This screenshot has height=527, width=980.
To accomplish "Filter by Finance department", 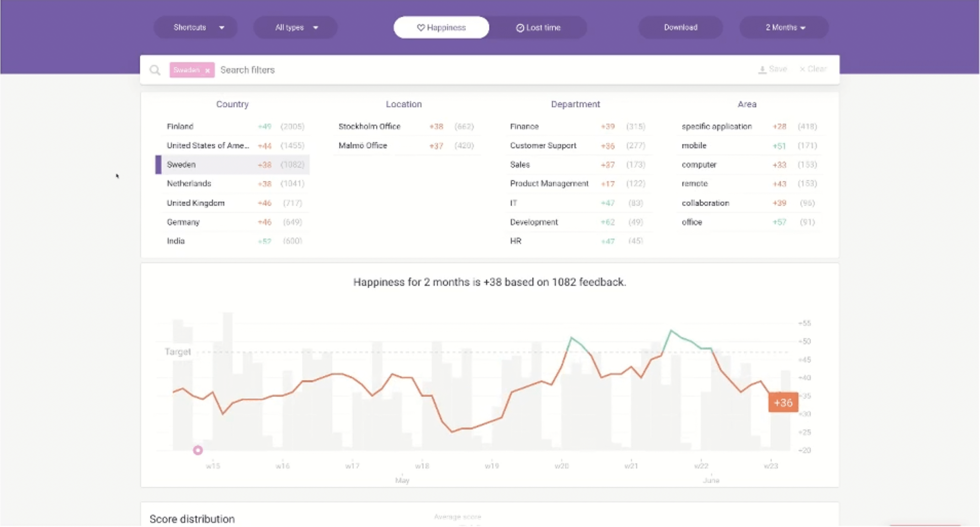I will click(x=578, y=126).
